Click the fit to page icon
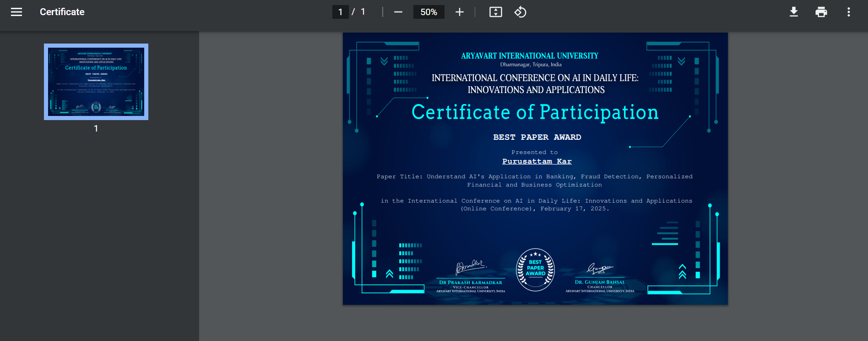The image size is (868, 341). [496, 12]
